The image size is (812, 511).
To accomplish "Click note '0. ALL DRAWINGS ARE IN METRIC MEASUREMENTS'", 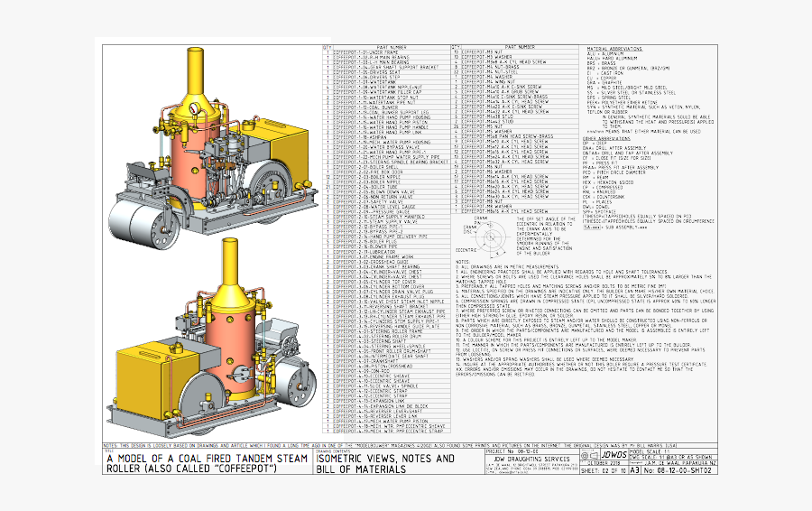I will pos(507,267).
